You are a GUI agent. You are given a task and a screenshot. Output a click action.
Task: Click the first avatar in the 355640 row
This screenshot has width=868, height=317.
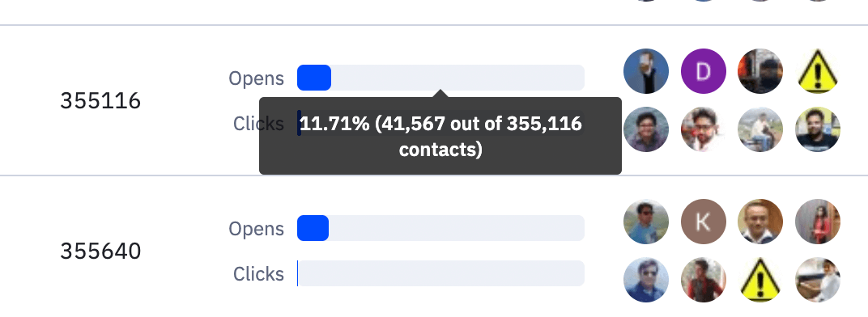tap(646, 222)
